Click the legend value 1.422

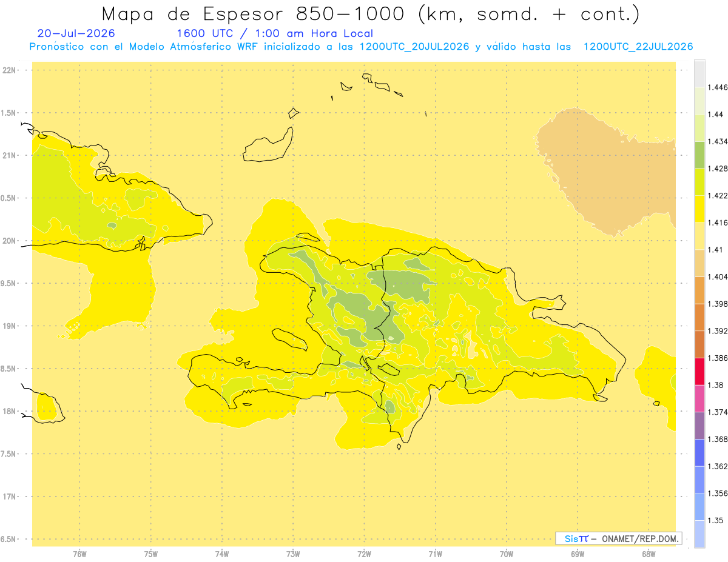pos(718,195)
